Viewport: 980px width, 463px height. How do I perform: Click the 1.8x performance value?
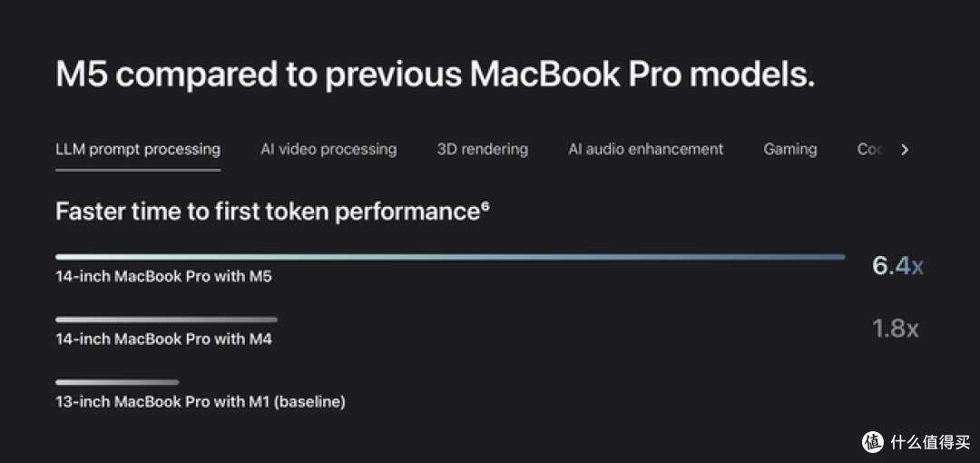tap(895, 329)
